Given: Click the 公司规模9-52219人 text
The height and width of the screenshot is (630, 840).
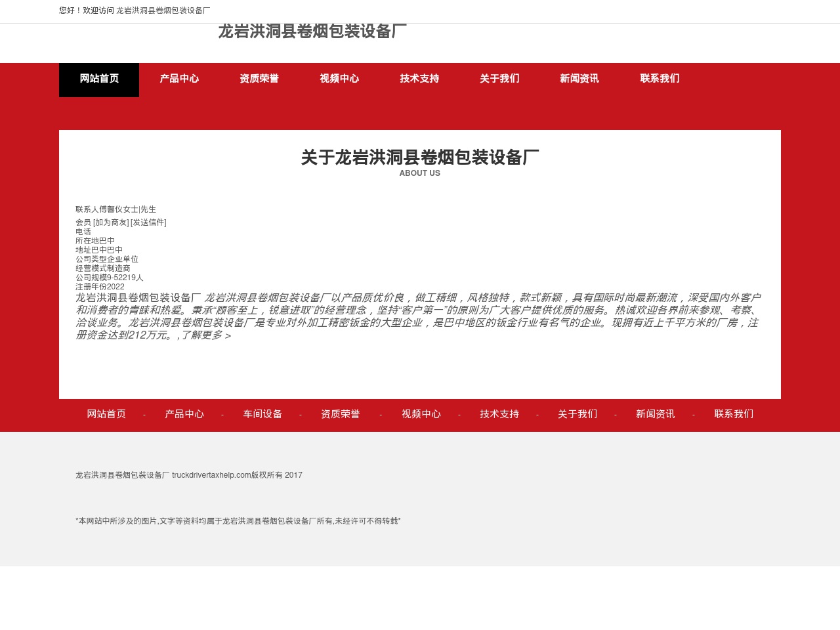Looking at the screenshot, I should coord(110,278).
